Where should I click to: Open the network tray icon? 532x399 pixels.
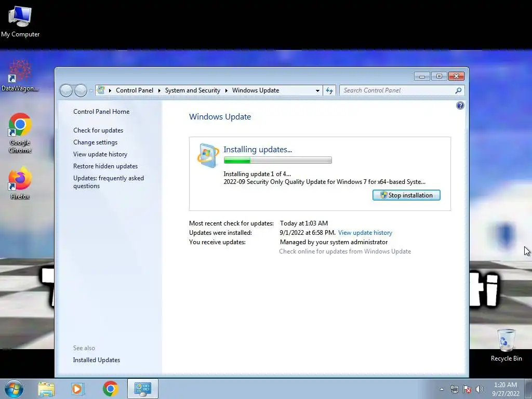454,389
